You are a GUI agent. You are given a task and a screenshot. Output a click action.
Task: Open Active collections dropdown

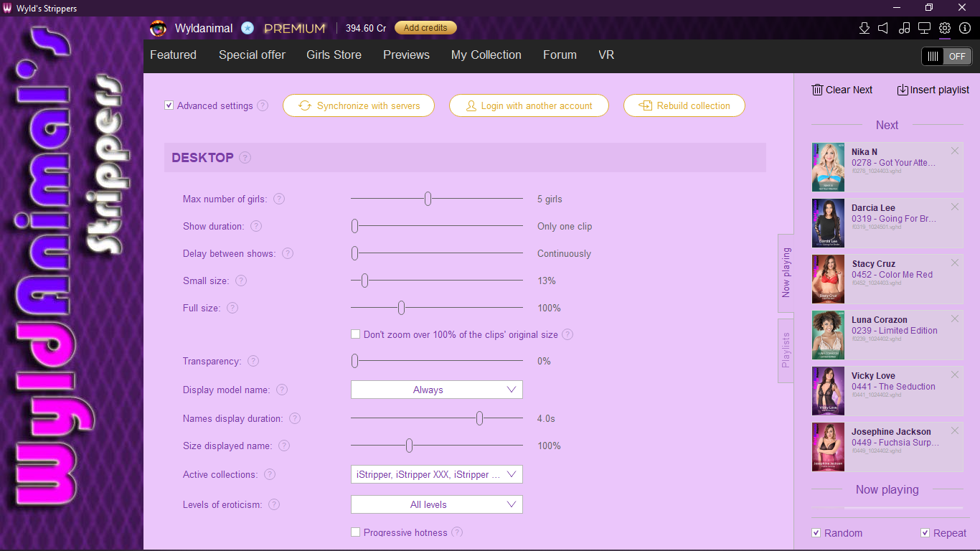(437, 474)
